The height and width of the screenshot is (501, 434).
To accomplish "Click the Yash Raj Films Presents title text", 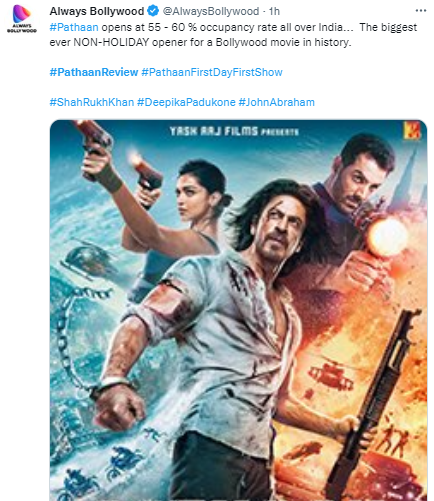I will tap(234, 131).
